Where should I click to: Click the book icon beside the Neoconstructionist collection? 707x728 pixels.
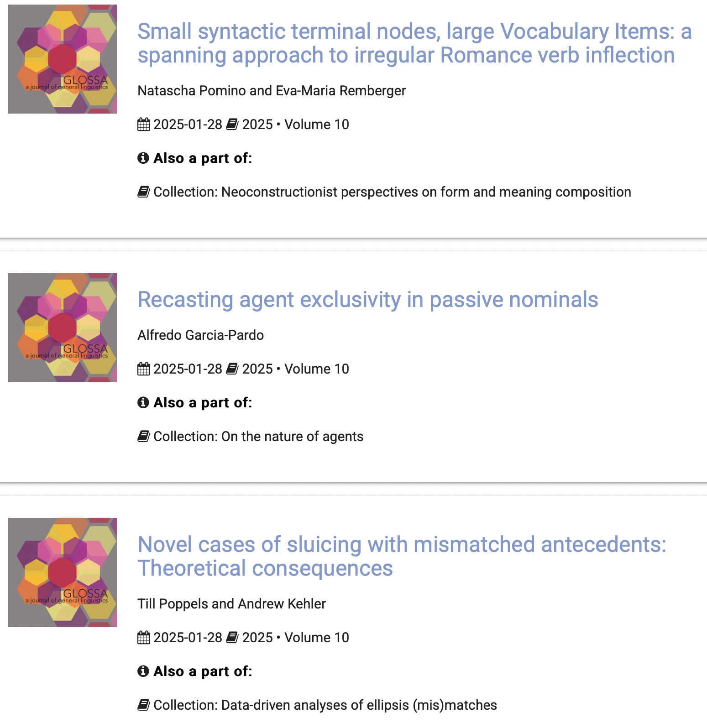point(143,192)
